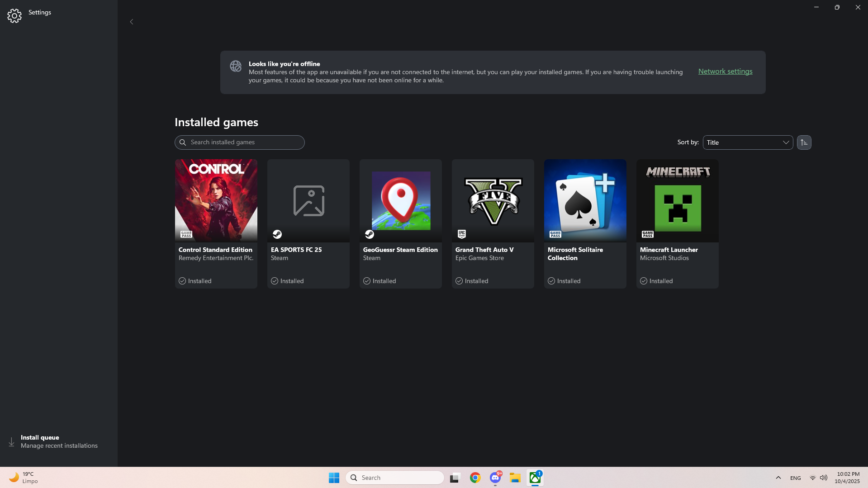Screen dimensions: 868x488
Task: Open Task View on taskbar
Action: pos(455,478)
